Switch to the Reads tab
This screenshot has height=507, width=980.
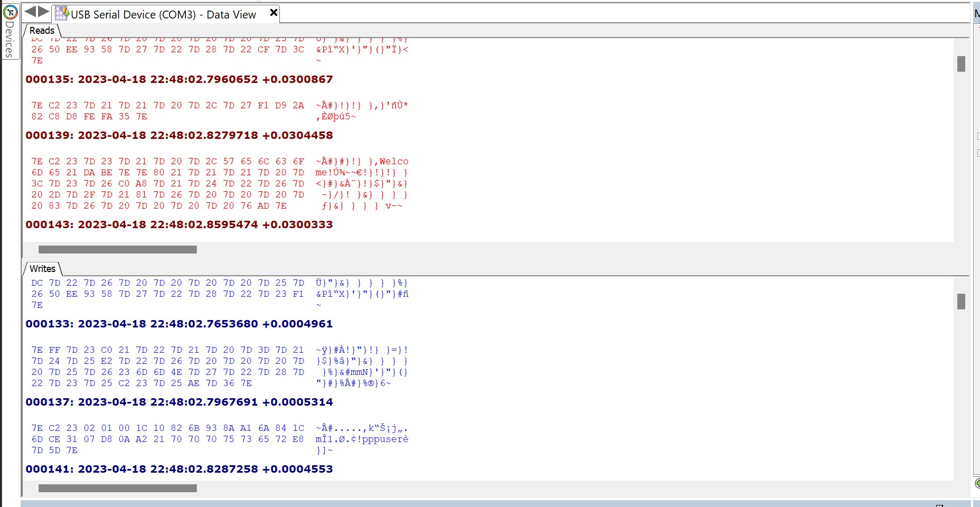pos(42,31)
